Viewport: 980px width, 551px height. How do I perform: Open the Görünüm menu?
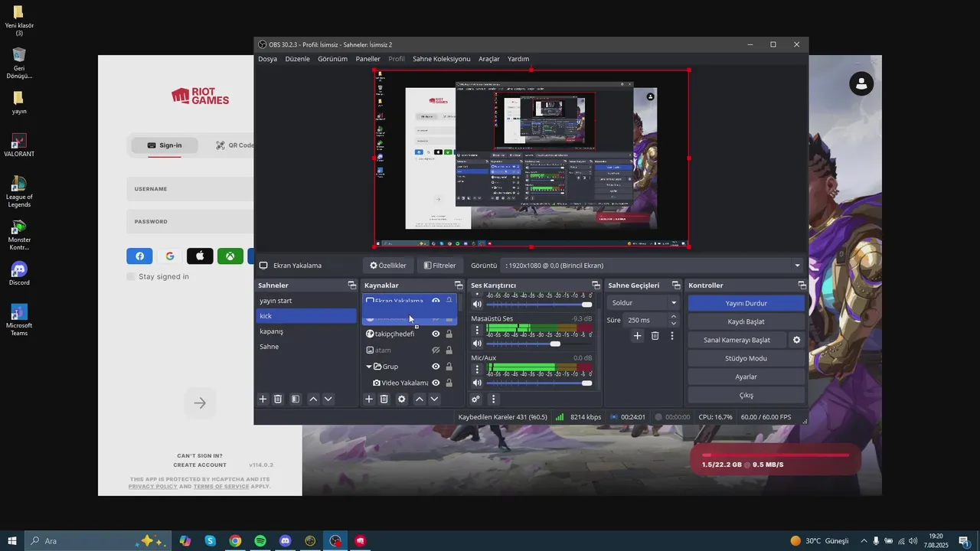click(332, 59)
